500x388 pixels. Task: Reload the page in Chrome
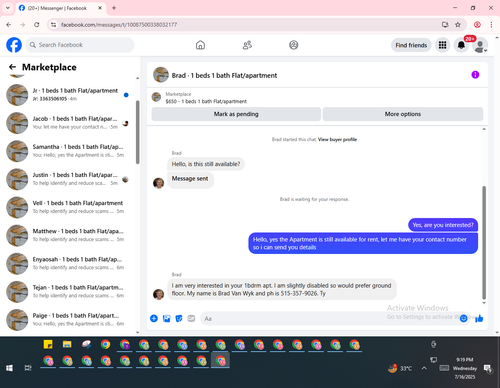37,25
